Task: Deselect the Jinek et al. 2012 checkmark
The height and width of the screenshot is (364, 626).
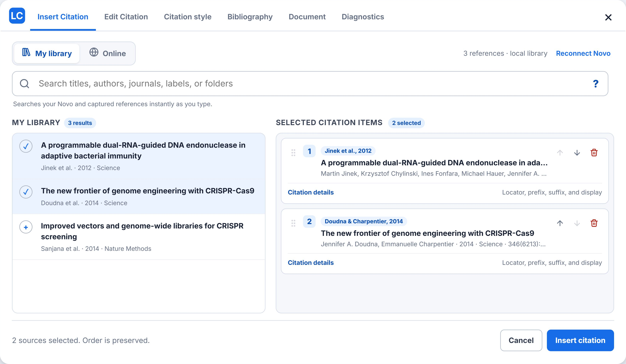Action: click(x=26, y=146)
